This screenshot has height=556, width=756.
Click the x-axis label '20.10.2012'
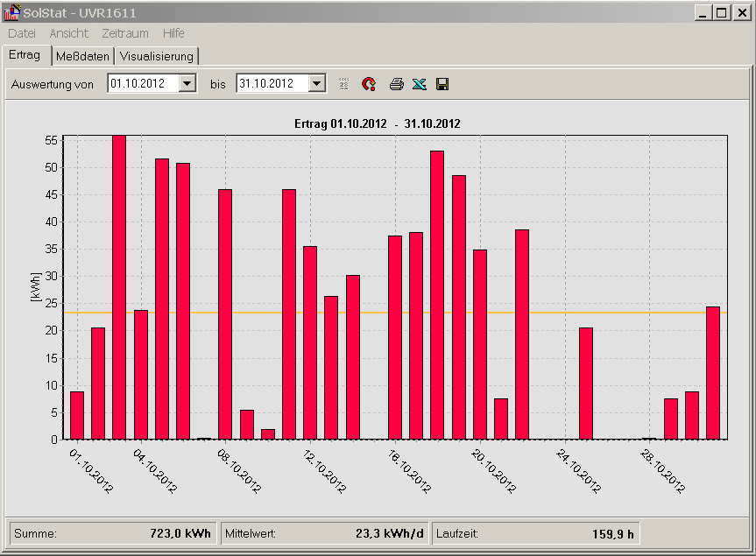pos(494,471)
